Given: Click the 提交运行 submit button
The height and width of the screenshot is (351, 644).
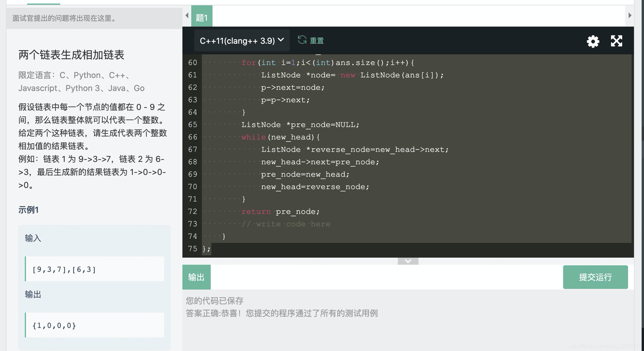Looking at the screenshot, I should click(x=595, y=277).
